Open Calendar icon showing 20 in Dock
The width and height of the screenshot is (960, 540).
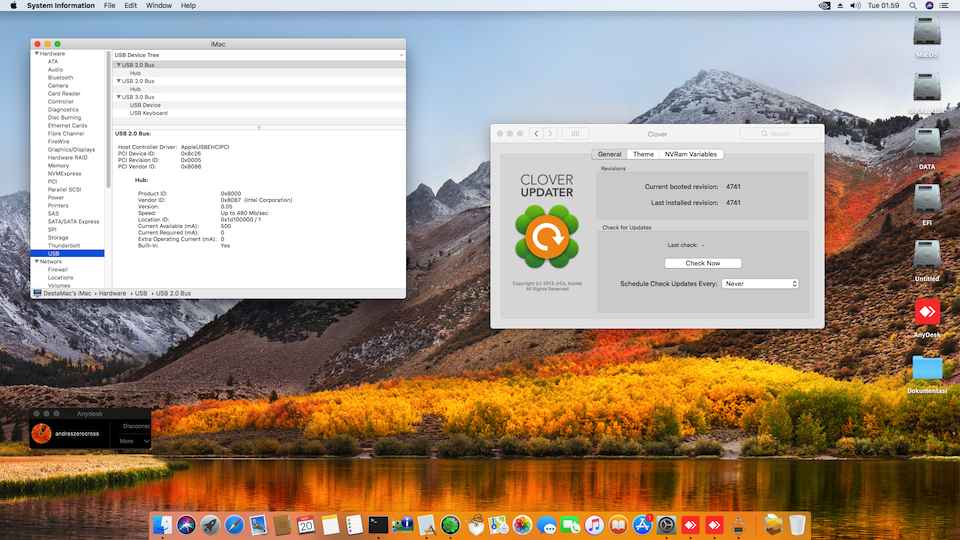(x=306, y=525)
